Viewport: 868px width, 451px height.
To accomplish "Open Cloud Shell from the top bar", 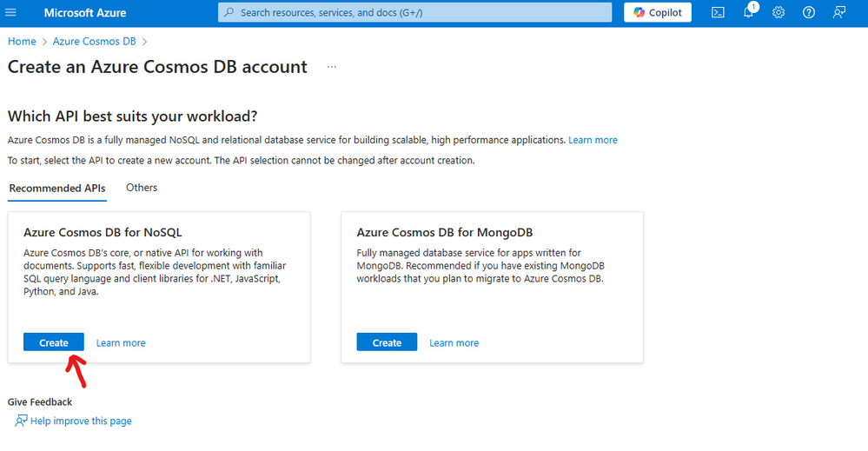I will 718,12.
